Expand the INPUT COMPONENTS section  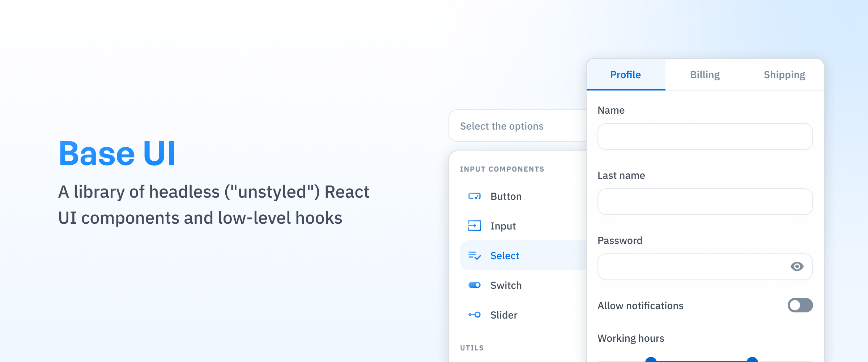pyautogui.click(x=502, y=169)
